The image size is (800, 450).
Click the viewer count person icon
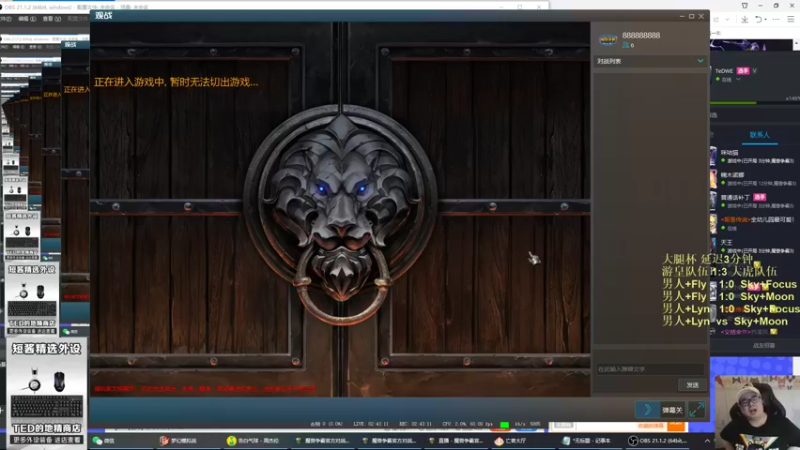tap(626, 45)
